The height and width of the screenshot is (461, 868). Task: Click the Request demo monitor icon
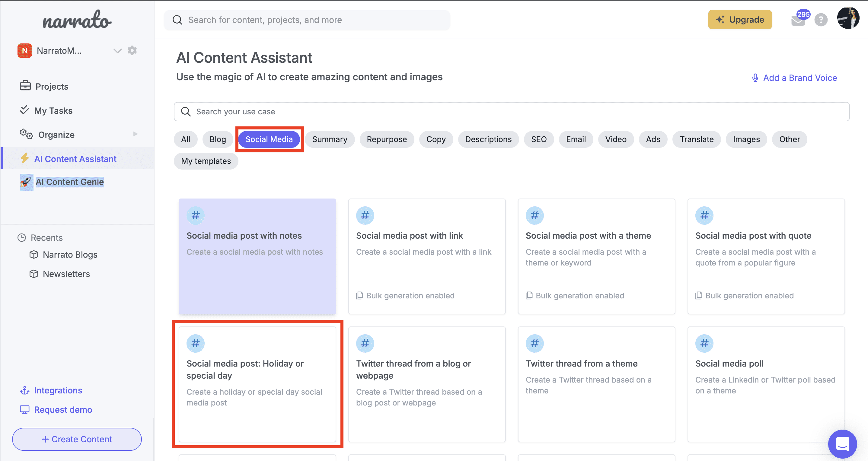click(25, 410)
